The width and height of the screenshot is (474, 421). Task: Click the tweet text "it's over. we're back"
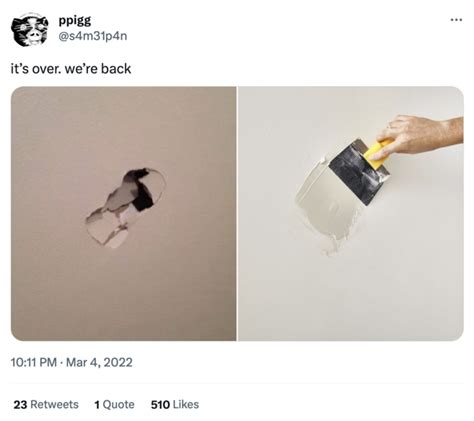[x=71, y=69]
